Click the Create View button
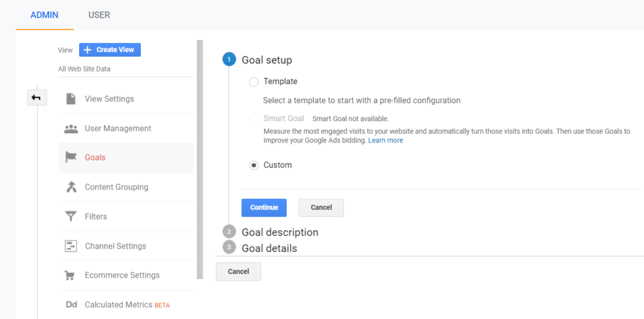 point(110,50)
